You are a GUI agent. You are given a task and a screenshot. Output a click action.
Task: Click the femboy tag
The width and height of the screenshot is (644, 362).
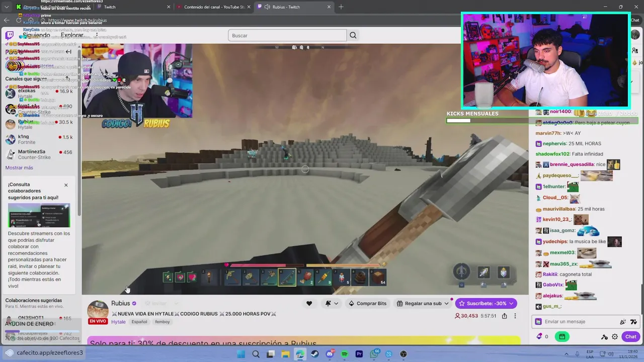click(163, 322)
